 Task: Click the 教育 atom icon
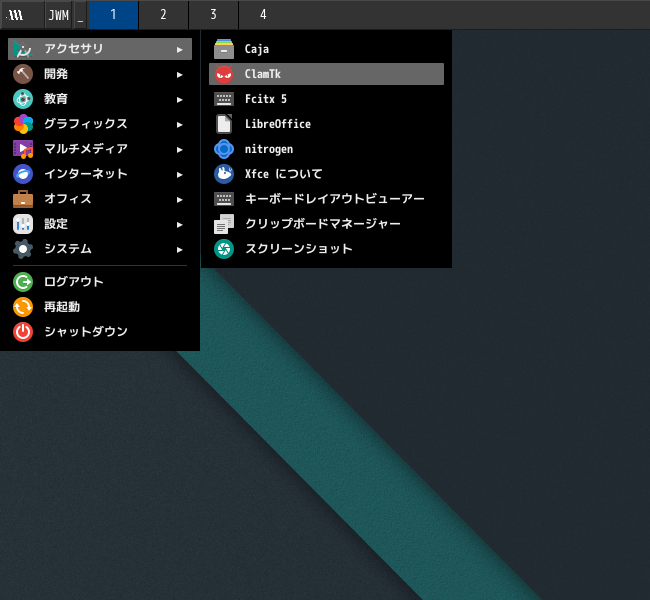point(23,99)
